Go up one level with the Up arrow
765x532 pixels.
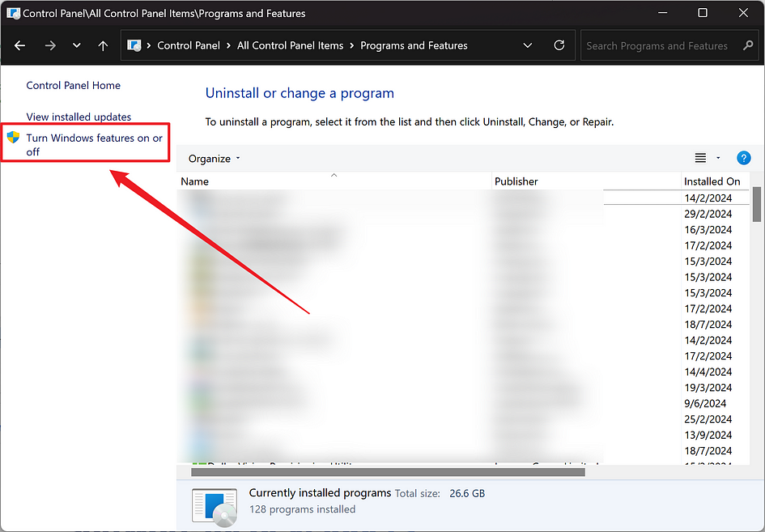pyautogui.click(x=103, y=45)
